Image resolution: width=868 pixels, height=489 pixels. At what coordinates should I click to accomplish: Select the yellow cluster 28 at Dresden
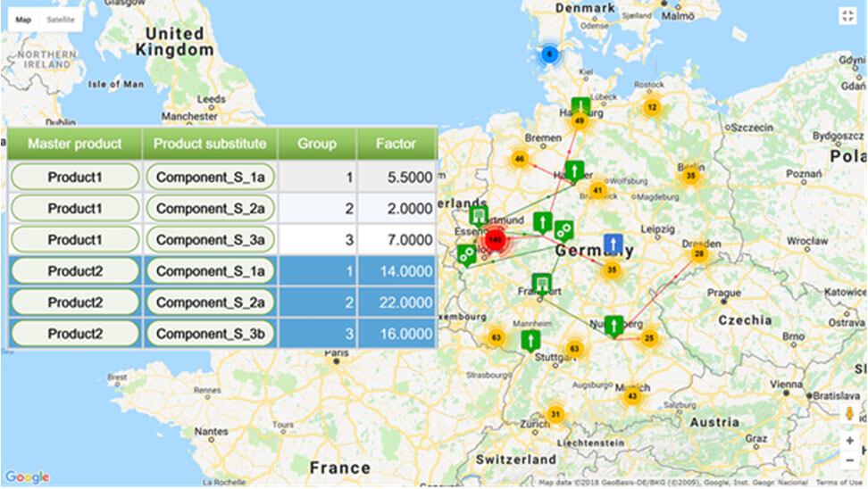tap(699, 254)
